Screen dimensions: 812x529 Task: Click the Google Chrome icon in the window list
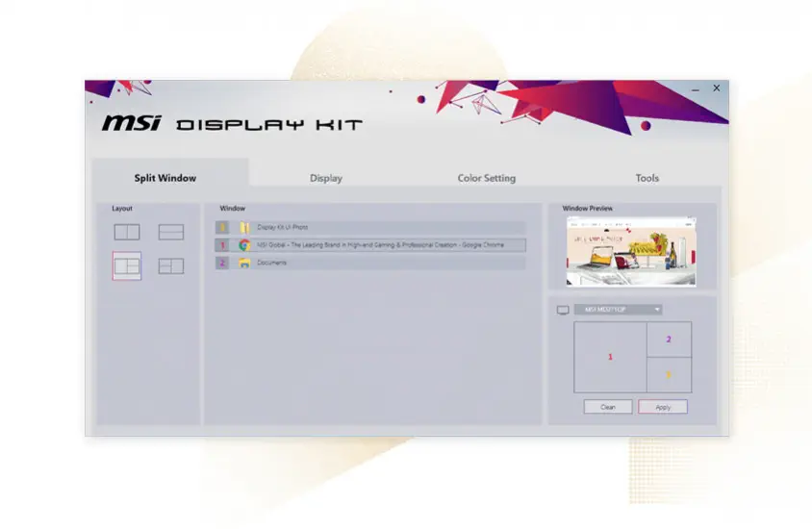tap(244, 245)
